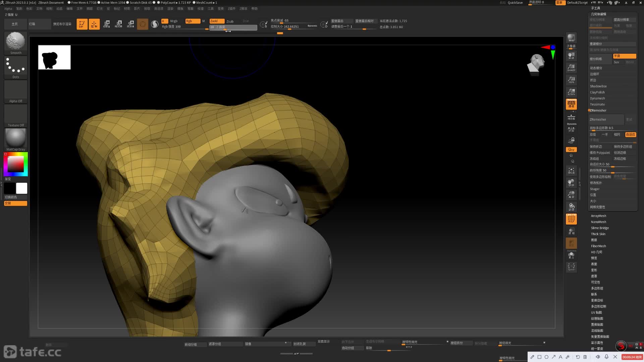The height and width of the screenshot is (362, 644).
Task: Click the AC50% half size icon
Action: 571,92
